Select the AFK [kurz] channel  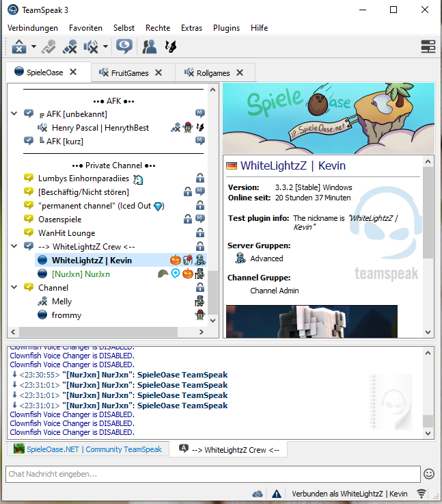61,142
